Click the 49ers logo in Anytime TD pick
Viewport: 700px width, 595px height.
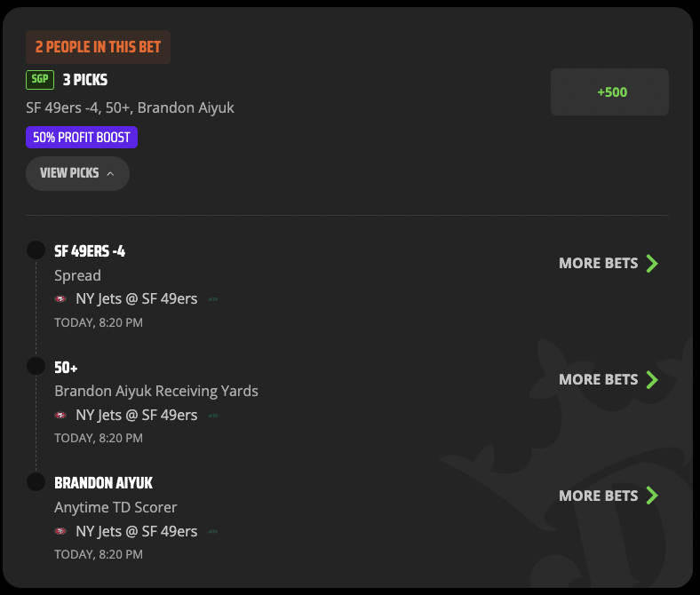tap(60, 531)
